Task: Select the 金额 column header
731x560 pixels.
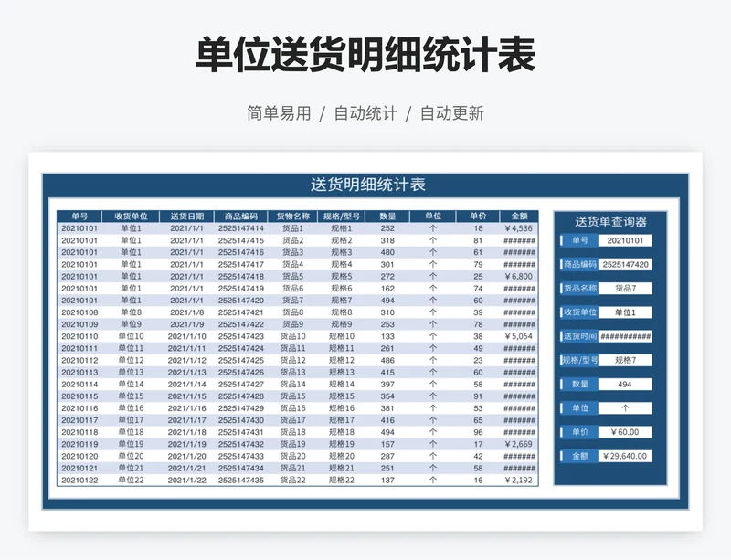Action: [x=519, y=217]
